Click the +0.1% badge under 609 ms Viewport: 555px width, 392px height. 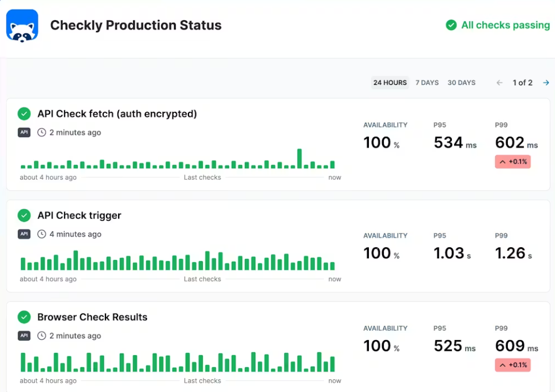click(x=512, y=365)
